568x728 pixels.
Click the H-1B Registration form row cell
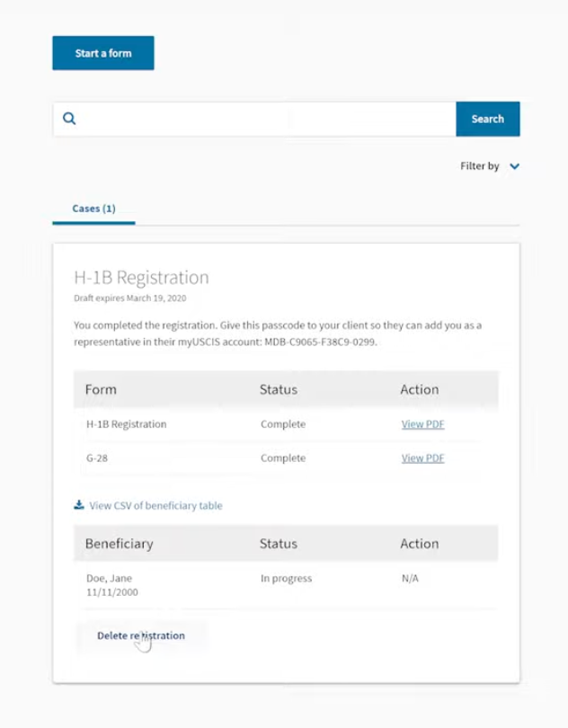click(127, 424)
